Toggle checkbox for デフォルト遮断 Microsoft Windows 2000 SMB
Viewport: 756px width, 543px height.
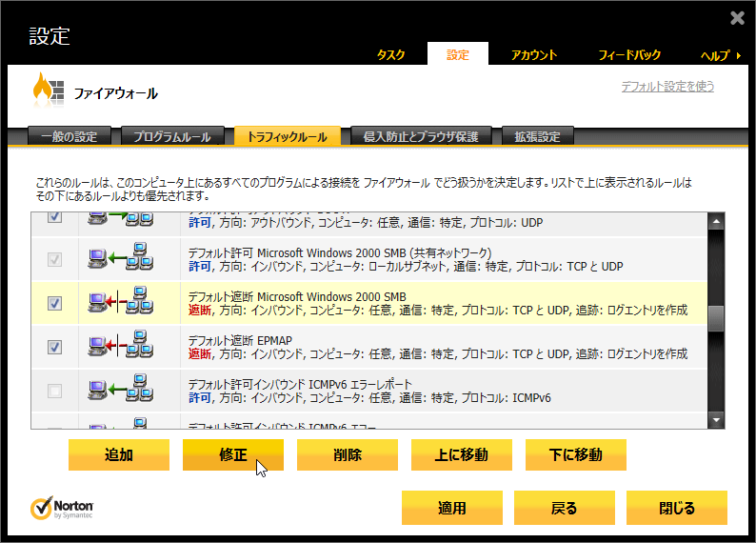point(54,303)
